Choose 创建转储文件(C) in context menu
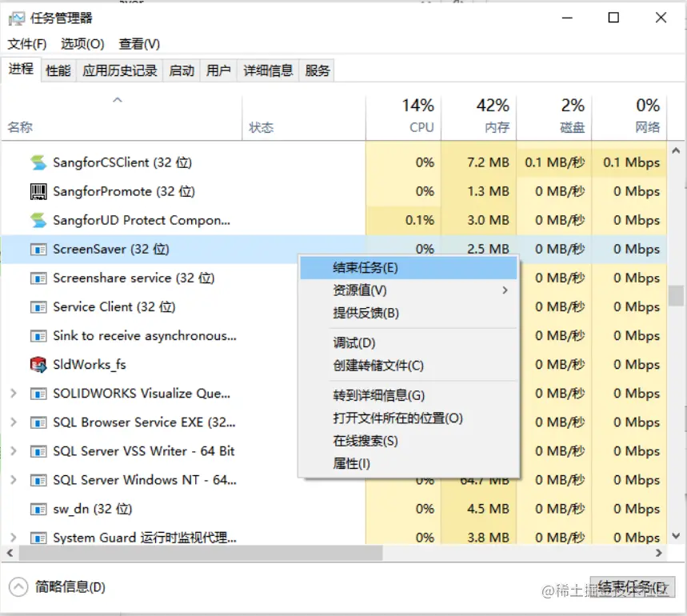The height and width of the screenshot is (616, 687). (409, 366)
